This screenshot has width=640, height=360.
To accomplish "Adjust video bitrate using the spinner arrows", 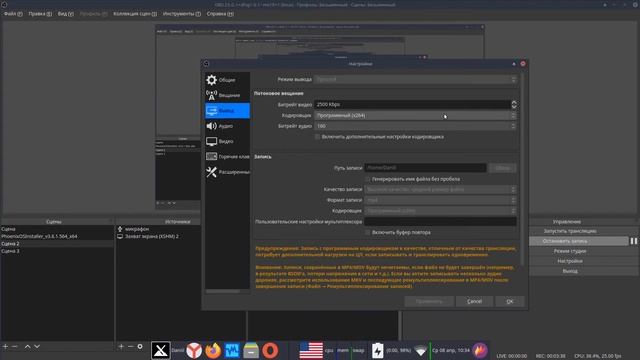I will pos(514,104).
